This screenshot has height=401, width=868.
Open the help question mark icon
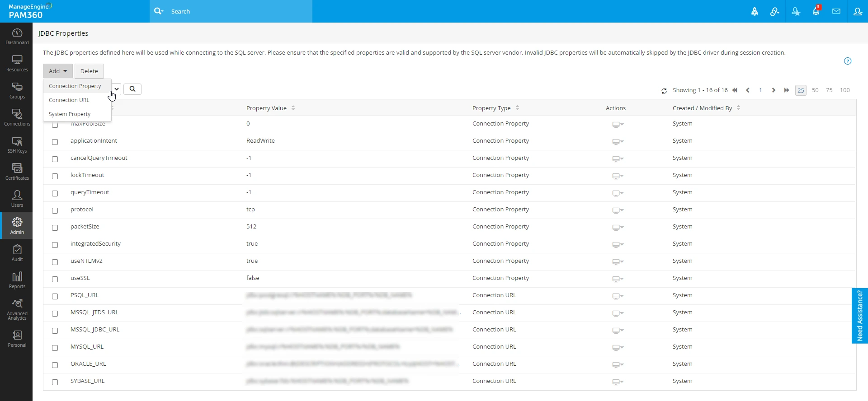point(848,61)
